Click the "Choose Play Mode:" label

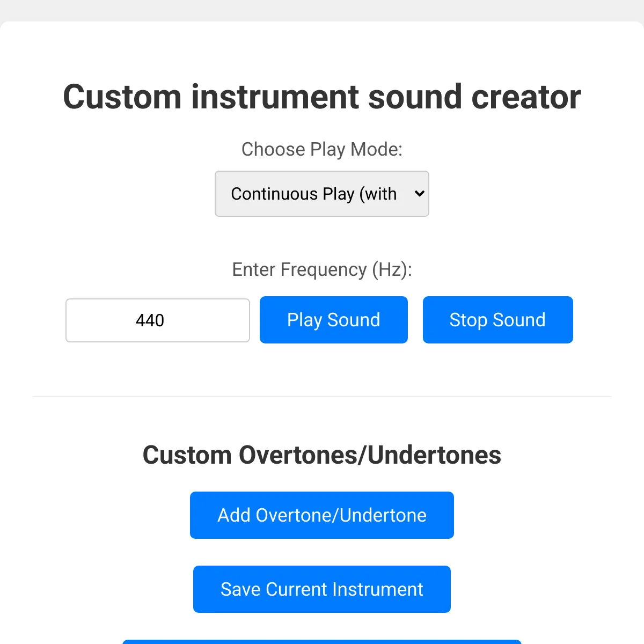[x=322, y=149]
